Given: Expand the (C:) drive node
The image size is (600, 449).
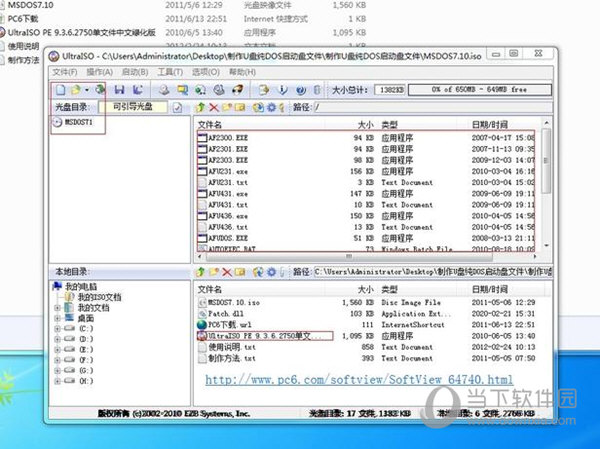Looking at the screenshot, I should [57, 328].
